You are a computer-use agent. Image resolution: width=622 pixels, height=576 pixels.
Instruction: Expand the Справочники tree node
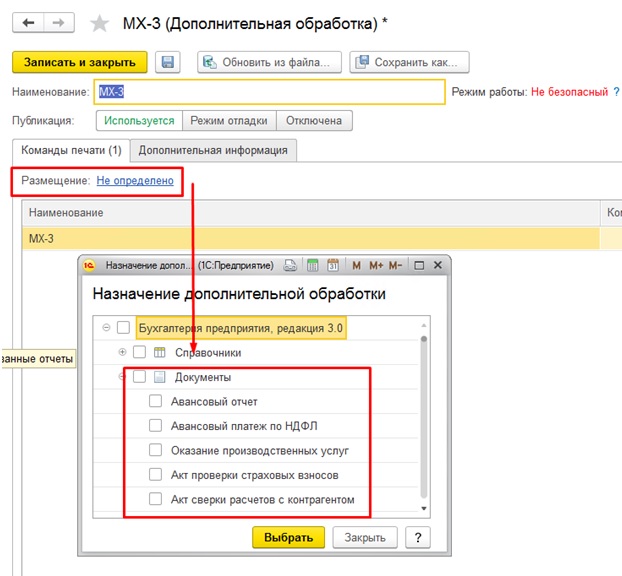click(x=123, y=352)
